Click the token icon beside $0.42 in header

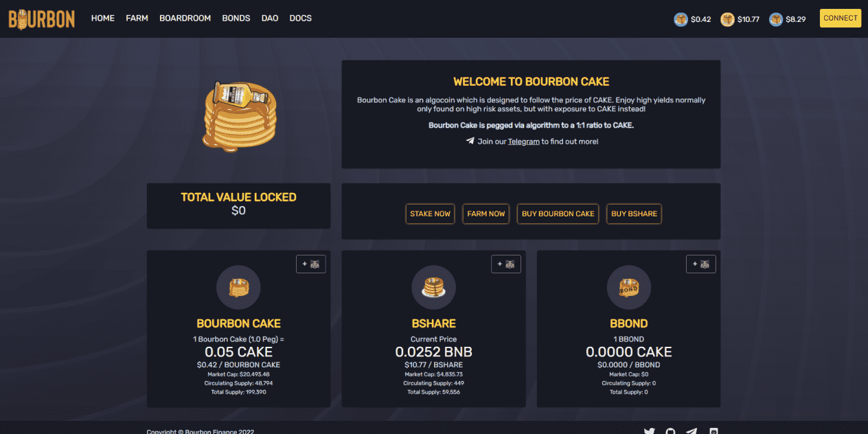(x=681, y=19)
